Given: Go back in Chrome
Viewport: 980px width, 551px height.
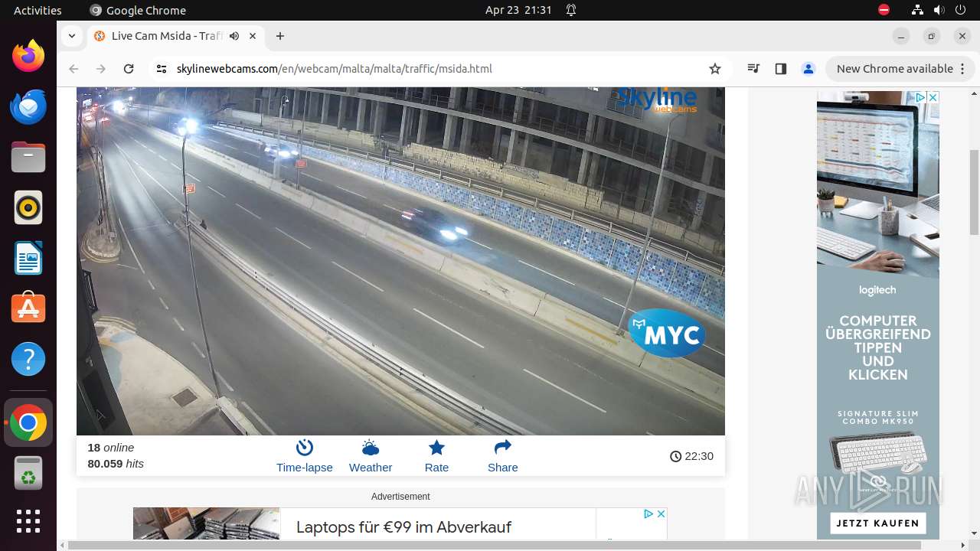Looking at the screenshot, I should click(x=73, y=69).
